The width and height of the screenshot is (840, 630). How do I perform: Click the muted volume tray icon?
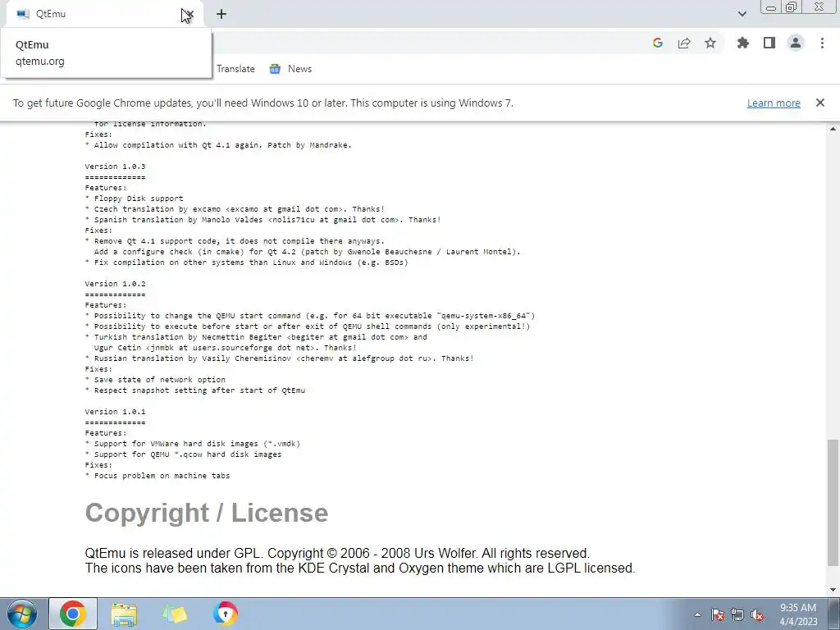757,614
